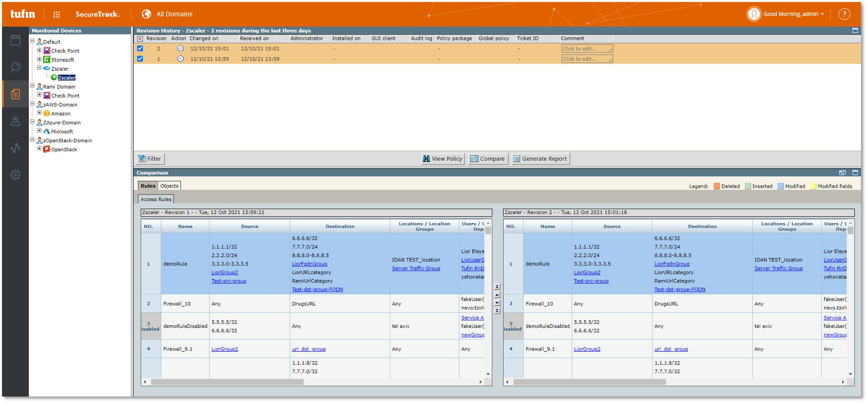This screenshot has width=868, height=403.
Task: Open the map pin icon in sidebar
Action: coord(15,121)
